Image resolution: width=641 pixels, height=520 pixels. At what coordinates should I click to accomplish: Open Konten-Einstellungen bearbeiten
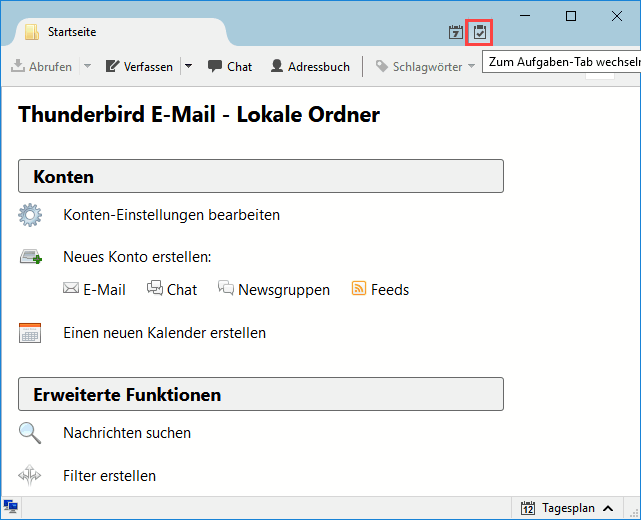[x=172, y=215]
